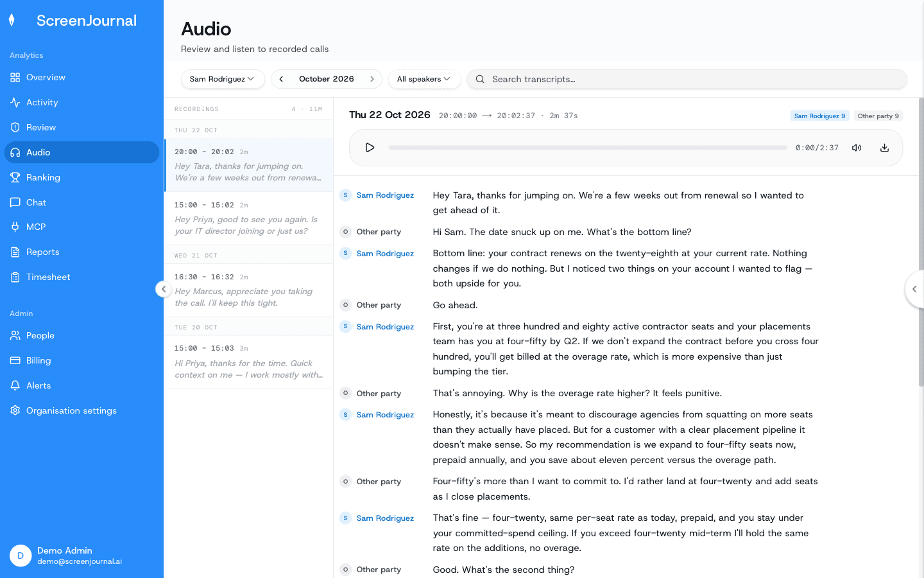The width and height of the screenshot is (924, 578).
Task: Open the Ranking menu item
Action: (81, 178)
